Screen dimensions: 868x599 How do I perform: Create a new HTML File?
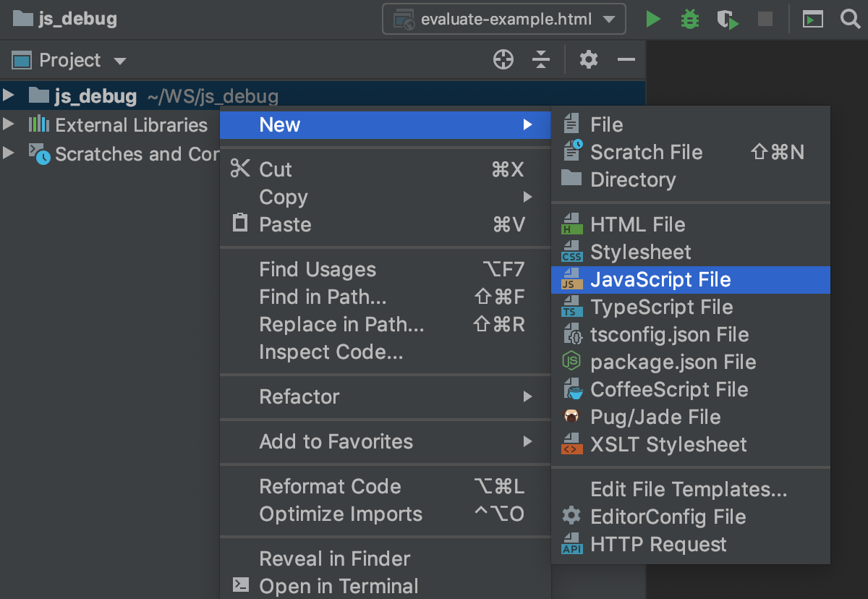pyautogui.click(x=691, y=225)
